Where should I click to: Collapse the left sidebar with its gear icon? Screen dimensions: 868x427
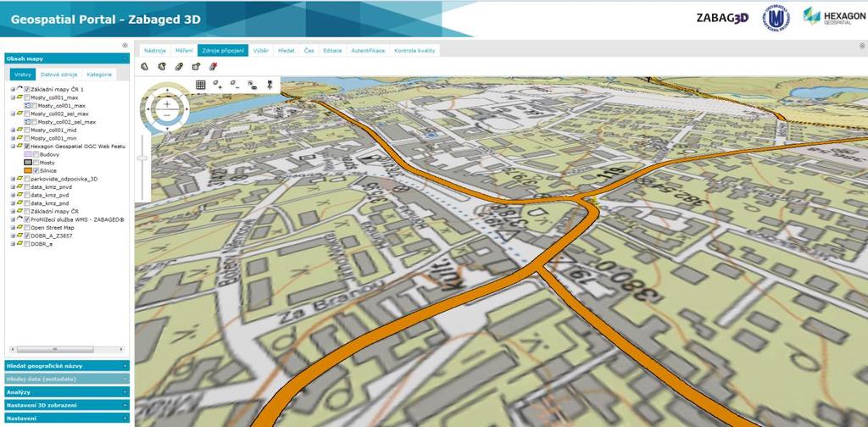point(125,46)
